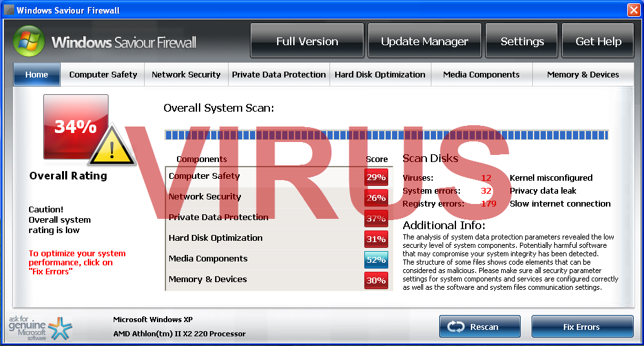
Task: Click the blue 52% Media Components score
Action: pos(376,259)
